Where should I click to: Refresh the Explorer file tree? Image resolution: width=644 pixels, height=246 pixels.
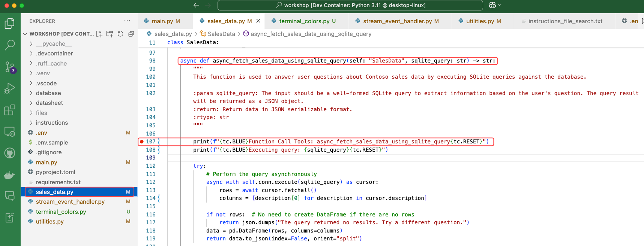click(x=120, y=34)
